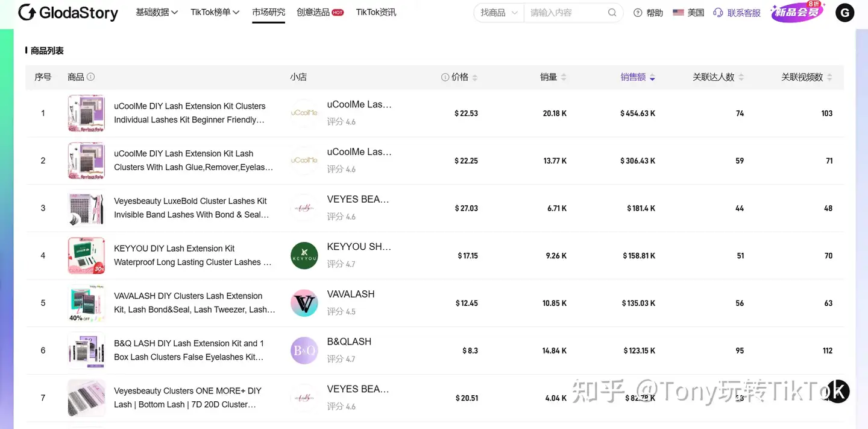Open product thumbnail for row 1 uCoolMe kit
This screenshot has height=429, width=868.
86,113
